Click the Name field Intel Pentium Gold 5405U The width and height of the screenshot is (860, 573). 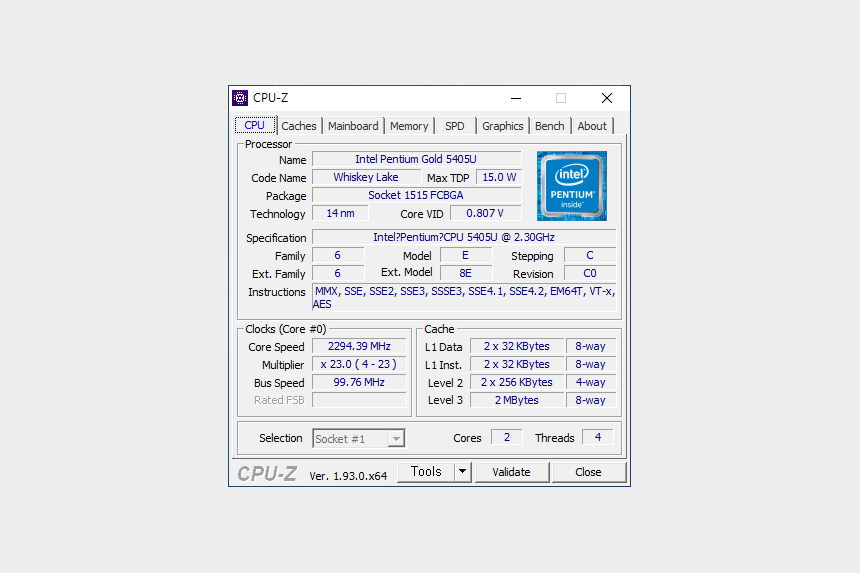point(416,159)
